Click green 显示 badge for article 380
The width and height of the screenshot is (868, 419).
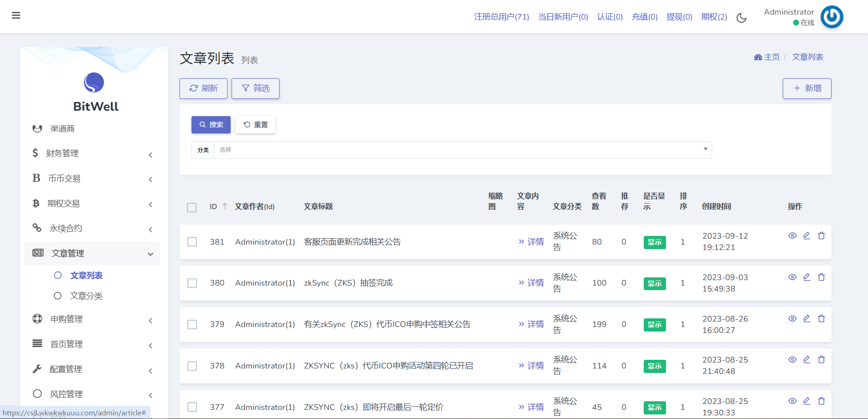point(654,283)
